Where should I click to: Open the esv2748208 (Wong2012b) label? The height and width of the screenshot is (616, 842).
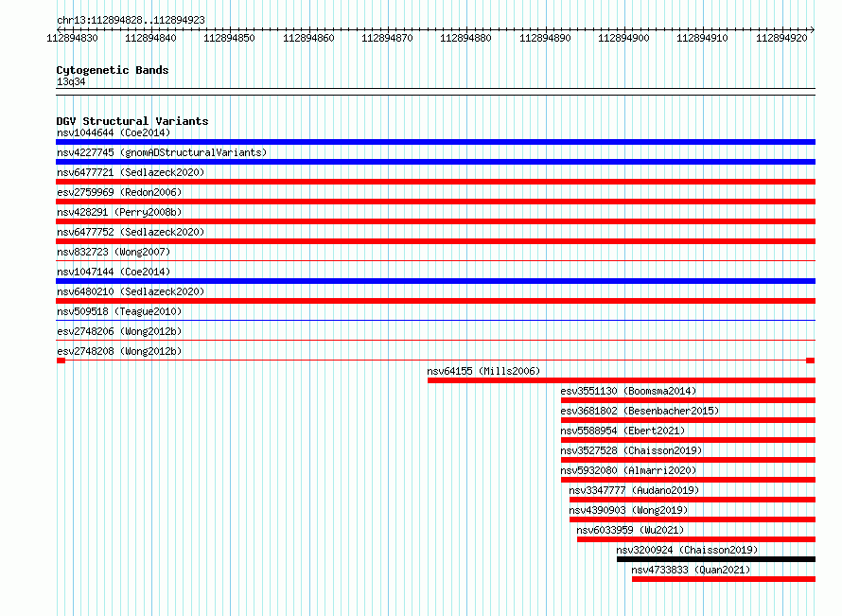coord(119,351)
